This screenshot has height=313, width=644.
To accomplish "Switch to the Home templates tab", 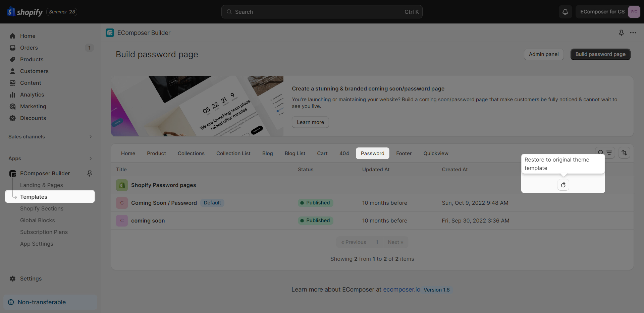I will click(128, 153).
